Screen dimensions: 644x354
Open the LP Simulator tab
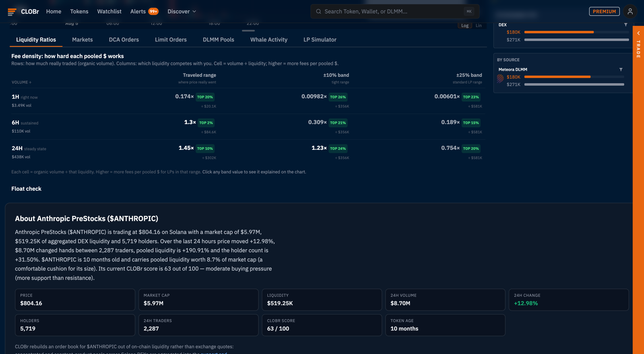pos(320,39)
